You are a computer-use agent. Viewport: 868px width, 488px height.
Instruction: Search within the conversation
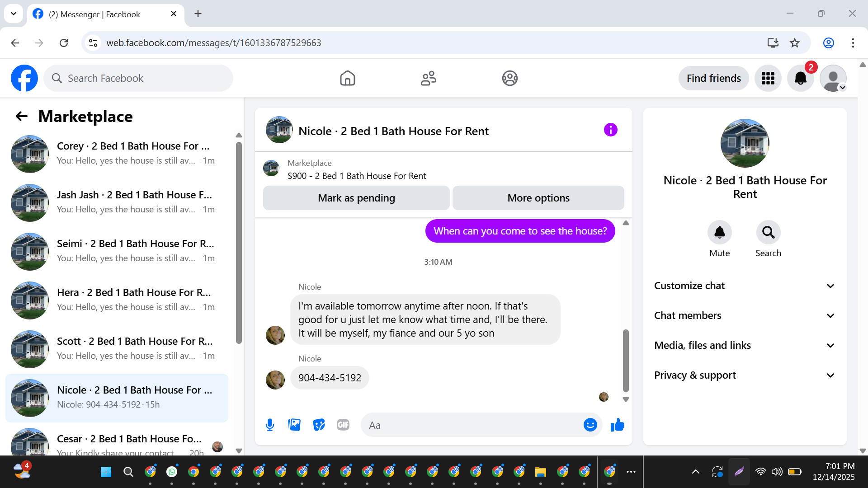768,232
